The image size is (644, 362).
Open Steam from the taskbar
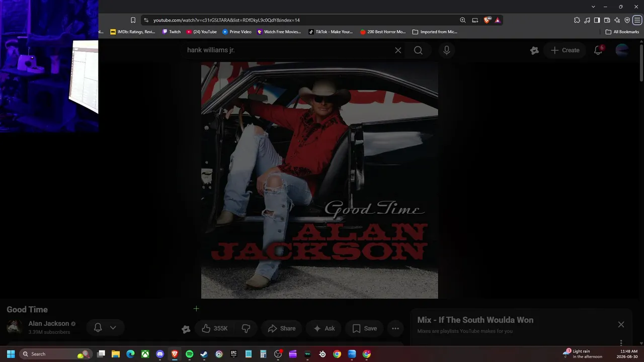tap(204, 354)
